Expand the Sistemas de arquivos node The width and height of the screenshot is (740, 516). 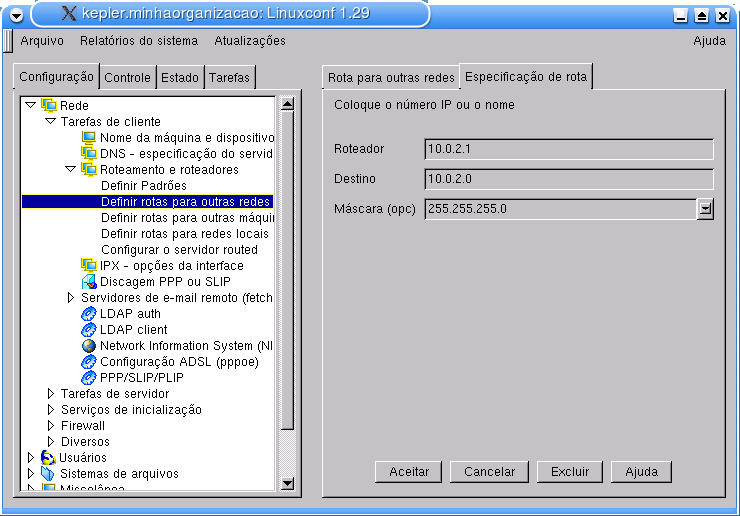pos(31,474)
